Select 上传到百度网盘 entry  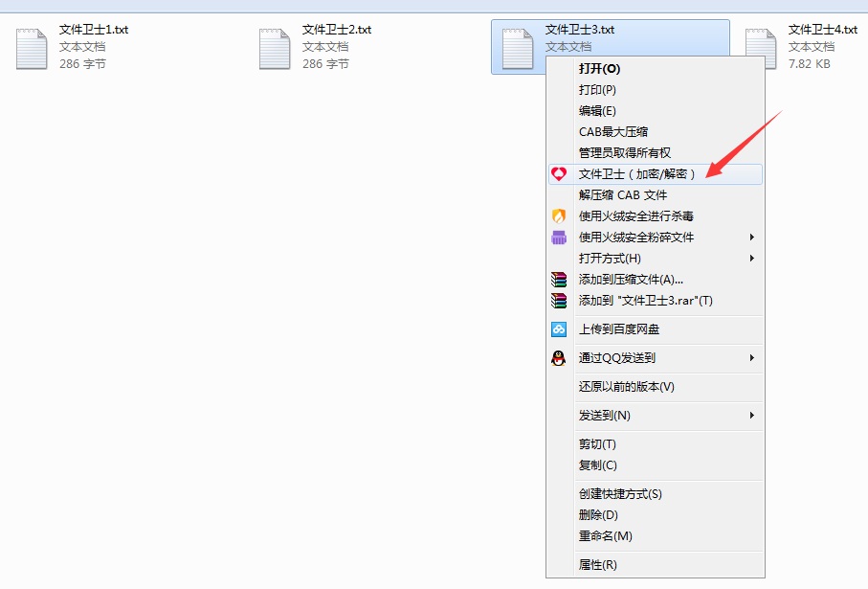coord(655,329)
